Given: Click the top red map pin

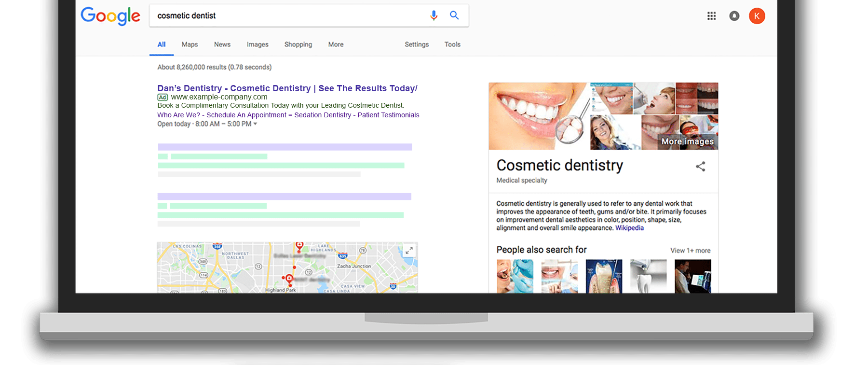Looking at the screenshot, I should (x=299, y=246).
